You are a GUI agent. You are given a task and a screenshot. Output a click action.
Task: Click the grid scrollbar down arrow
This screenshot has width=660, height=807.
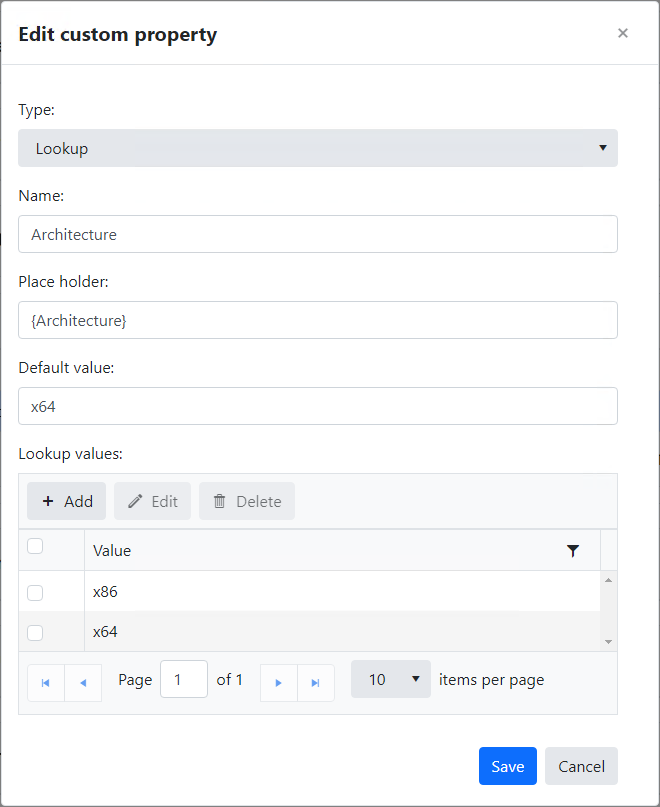[608, 642]
